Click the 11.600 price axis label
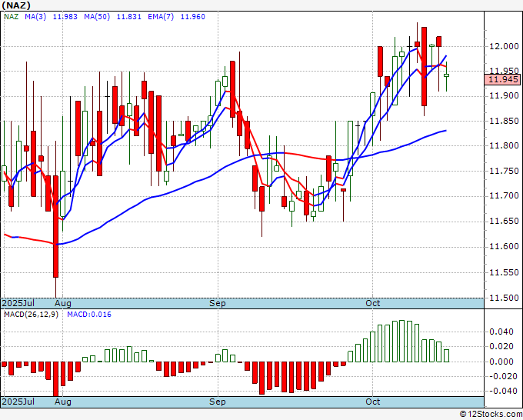The height and width of the screenshot is (420, 523). click(504, 246)
